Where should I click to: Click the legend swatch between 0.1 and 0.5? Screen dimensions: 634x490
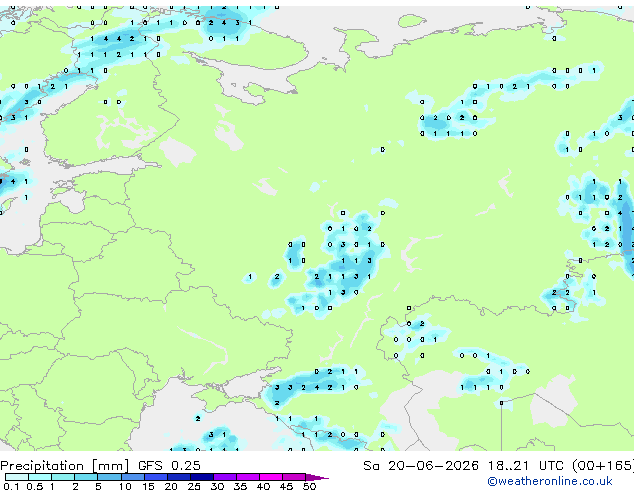pyautogui.click(x=17, y=477)
